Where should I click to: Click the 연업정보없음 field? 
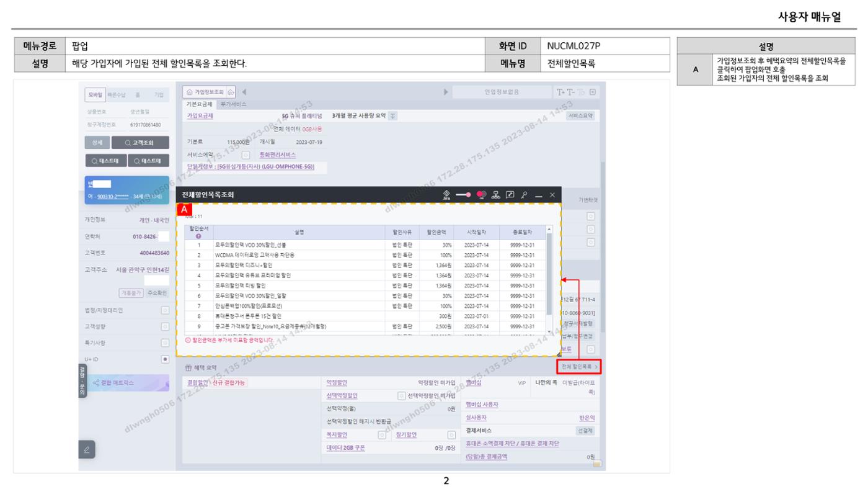point(502,92)
